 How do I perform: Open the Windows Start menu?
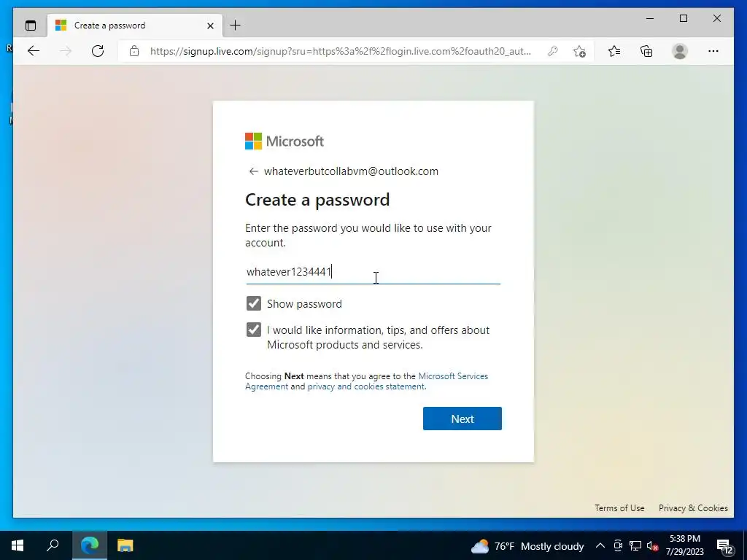[18, 545]
